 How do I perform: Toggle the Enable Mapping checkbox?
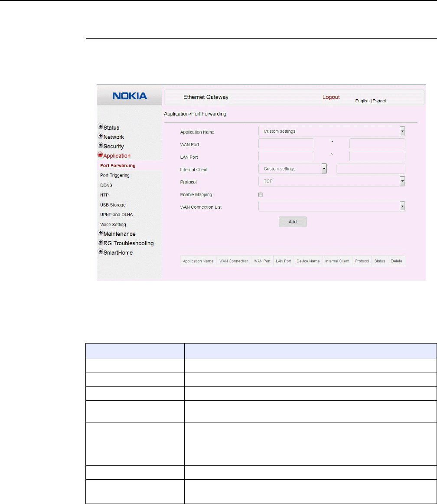tap(261, 195)
